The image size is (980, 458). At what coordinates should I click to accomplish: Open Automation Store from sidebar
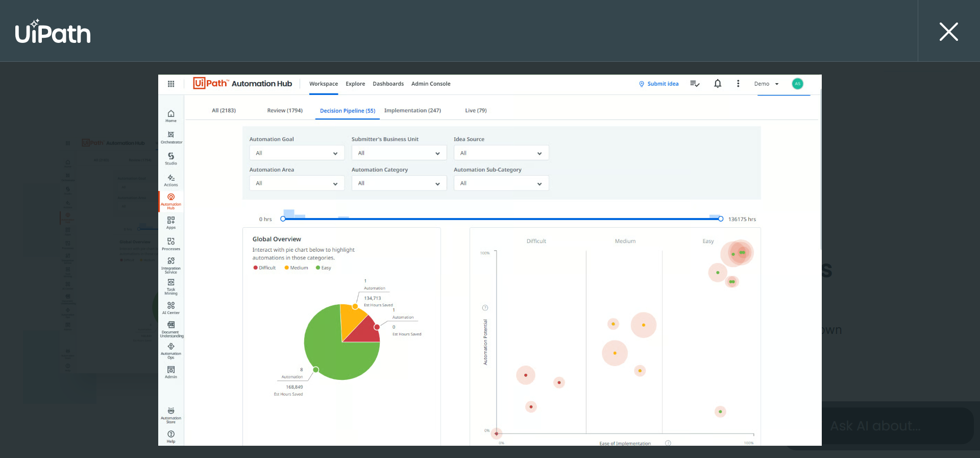tap(171, 415)
